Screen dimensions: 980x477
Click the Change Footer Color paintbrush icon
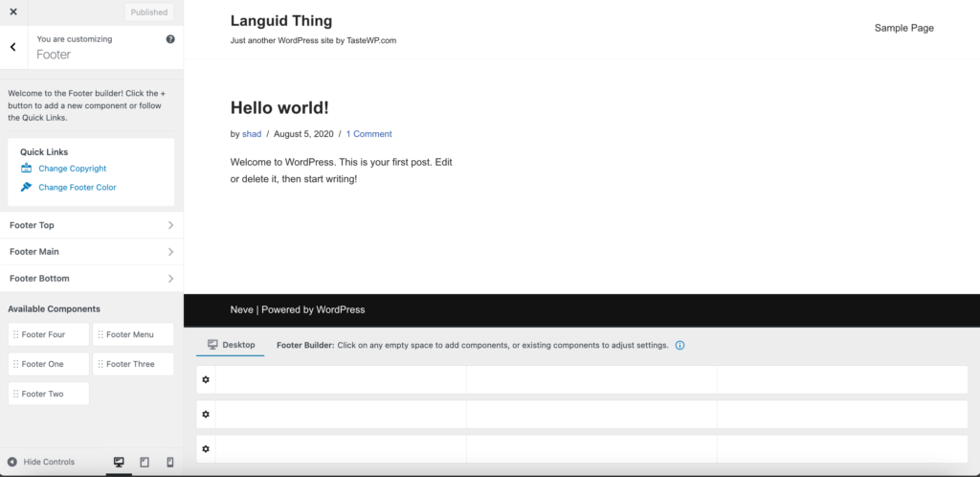coord(26,187)
